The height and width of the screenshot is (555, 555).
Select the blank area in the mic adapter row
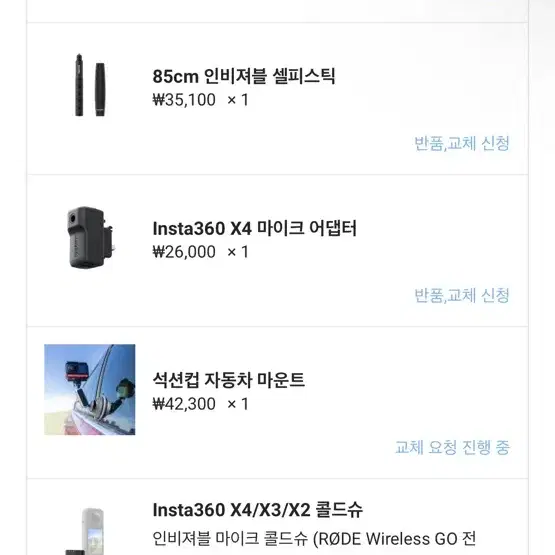[x=442, y=241]
